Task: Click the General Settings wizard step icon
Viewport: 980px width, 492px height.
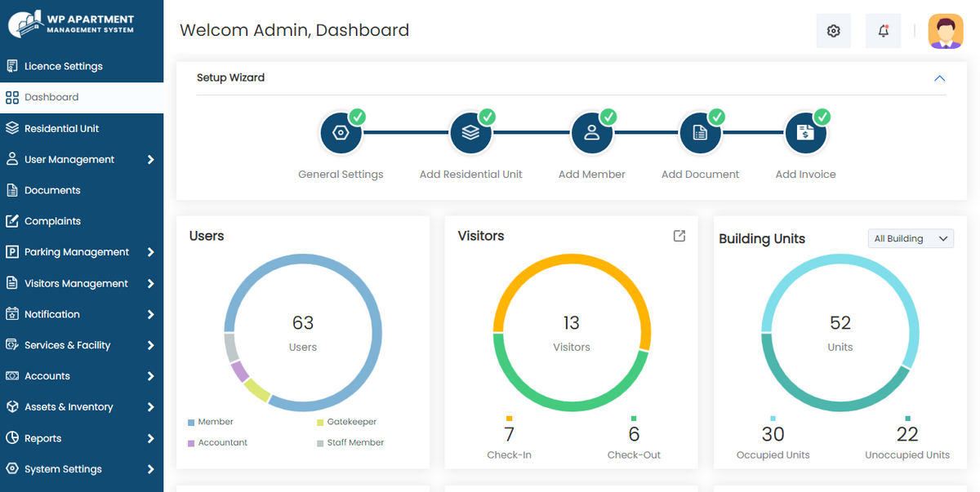Action: tap(341, 133)
